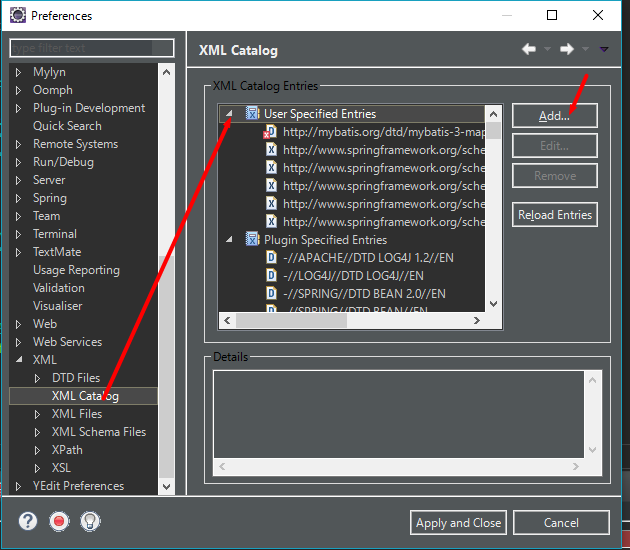The height and width of the screenshot is (550, 630).
Task: Expand the TextMate category
Action: tap(18, 252)
